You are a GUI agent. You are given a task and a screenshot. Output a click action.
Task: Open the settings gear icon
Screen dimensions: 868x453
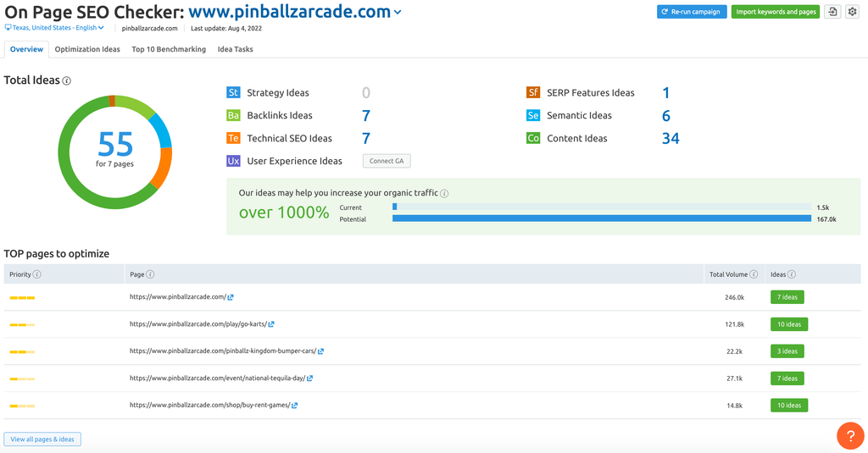point(853,12)
